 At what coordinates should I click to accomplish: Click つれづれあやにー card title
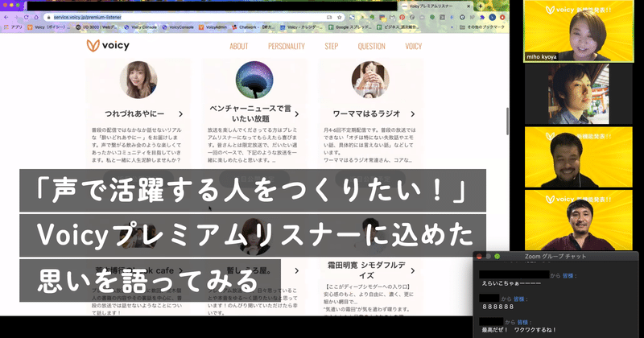point(134,113)
